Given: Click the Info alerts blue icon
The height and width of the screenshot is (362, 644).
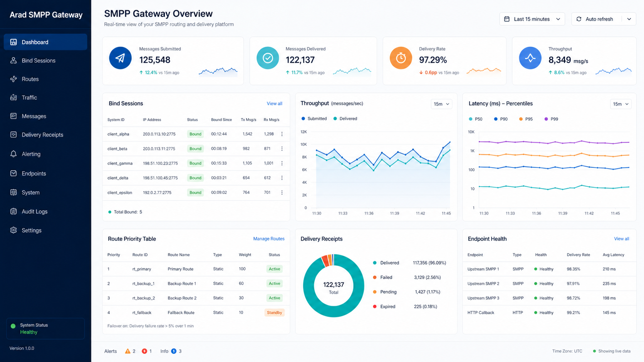Looking at the screenshot, I should pyautogui.click(x=174, y=351).
